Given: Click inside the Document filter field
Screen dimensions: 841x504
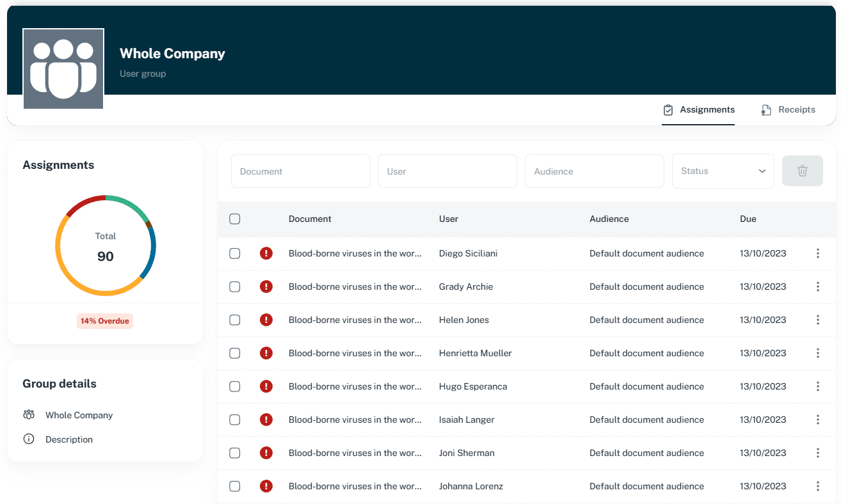Looking at the screenshot, I should click(300, 171).
